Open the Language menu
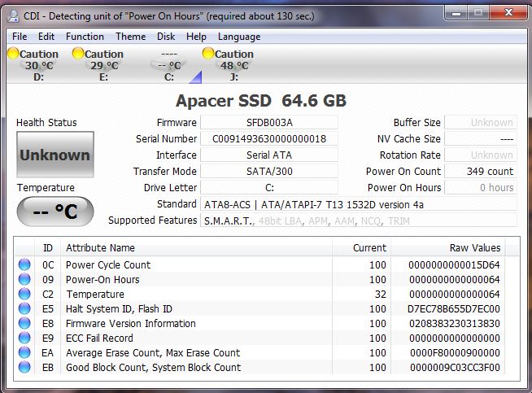532x393 pixels. (x=239, y=37)
